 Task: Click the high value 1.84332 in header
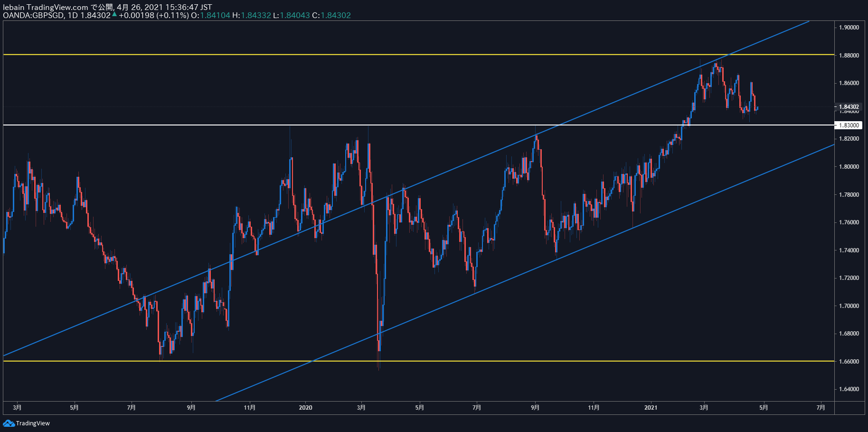tap(256, 15)
